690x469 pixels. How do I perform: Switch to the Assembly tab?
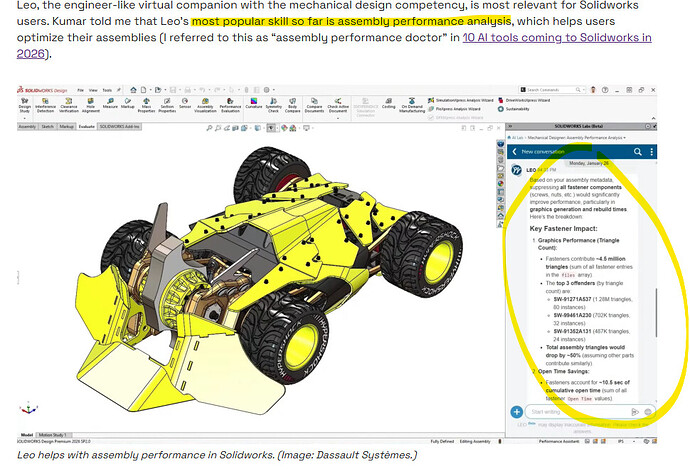27,127
